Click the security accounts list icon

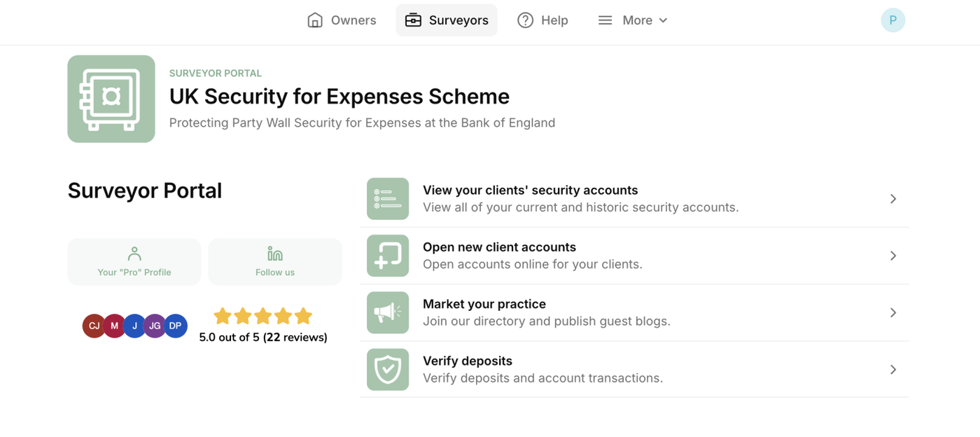[x=388, y=199]
